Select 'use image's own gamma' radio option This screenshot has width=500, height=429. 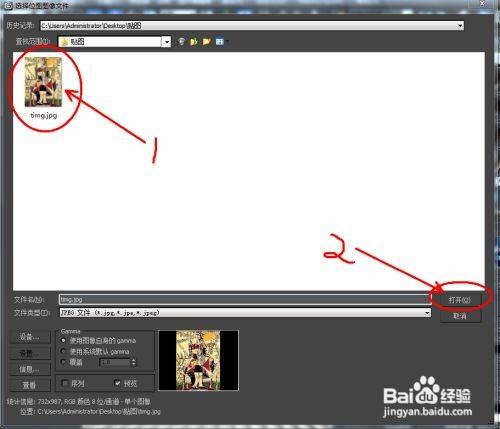pos(63,340)
